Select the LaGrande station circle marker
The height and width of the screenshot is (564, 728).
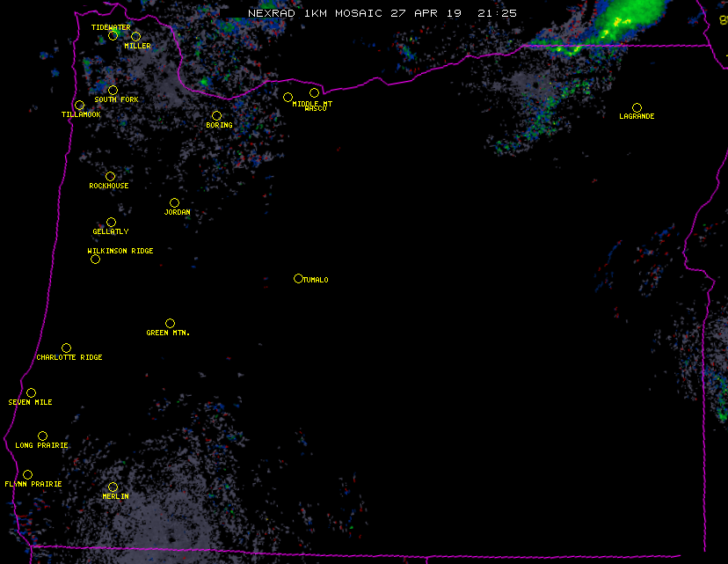click(637, 107)
